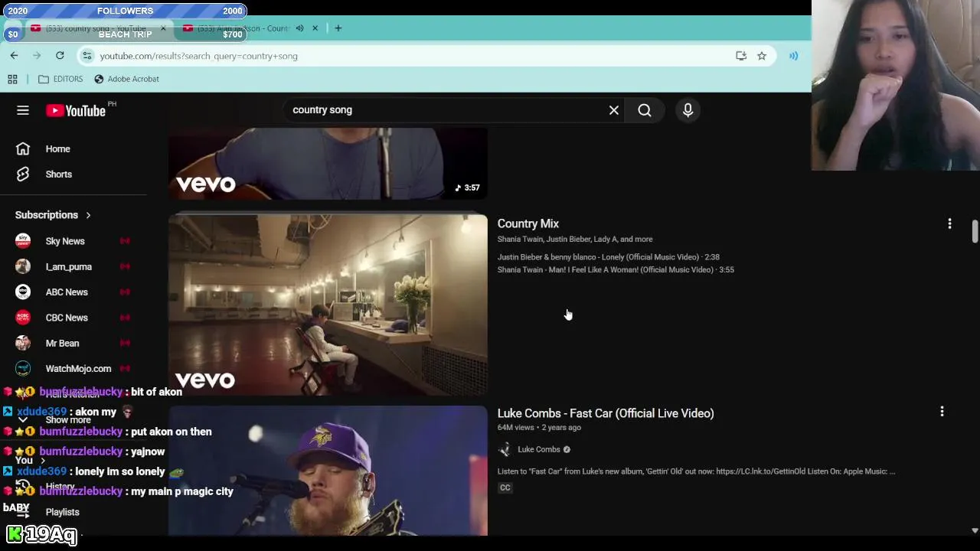
Task: Play Shania Twain Man! I Feel Like A Woman
Action: click(616, 269)
